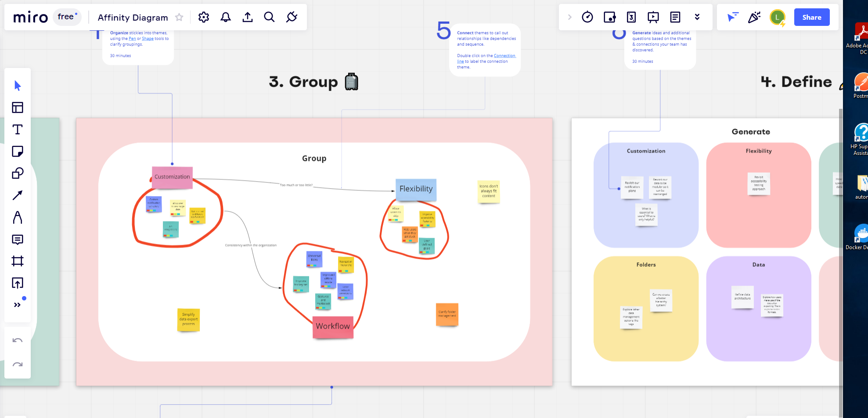Expand more tools in left toolbar

point(18,305)
